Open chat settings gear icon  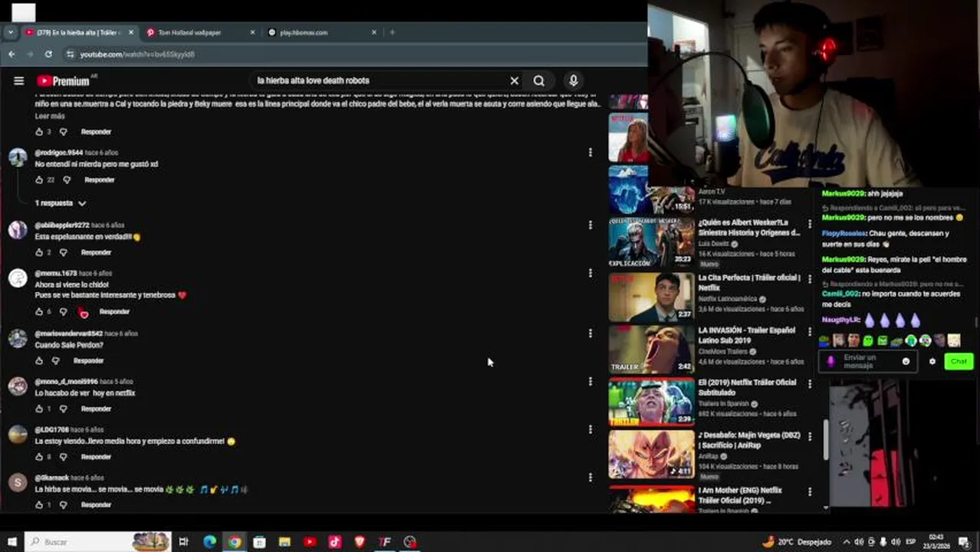click(932, 361)
